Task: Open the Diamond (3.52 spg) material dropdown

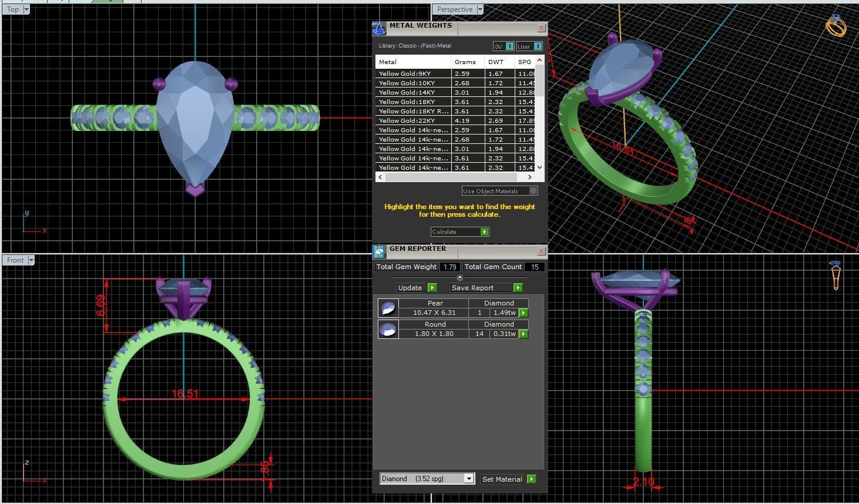Action: (469, 479)
